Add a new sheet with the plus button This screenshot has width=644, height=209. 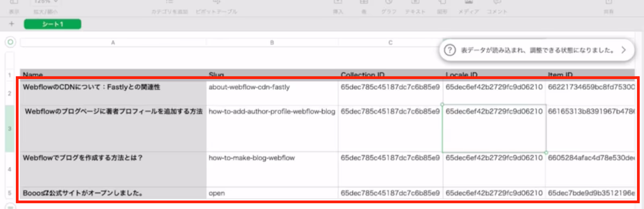11,24
